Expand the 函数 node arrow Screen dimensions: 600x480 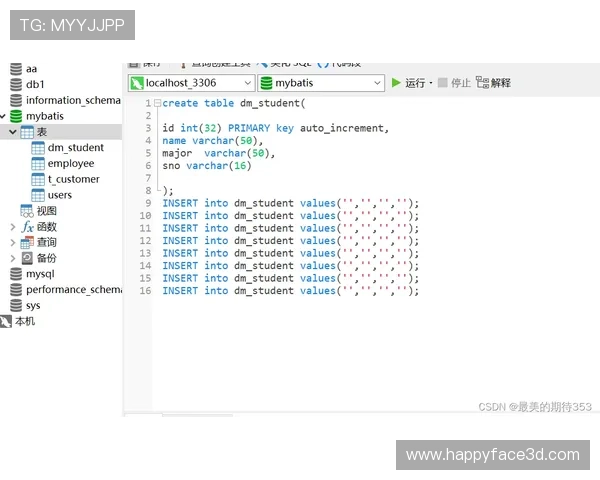[x=13, y=227]
